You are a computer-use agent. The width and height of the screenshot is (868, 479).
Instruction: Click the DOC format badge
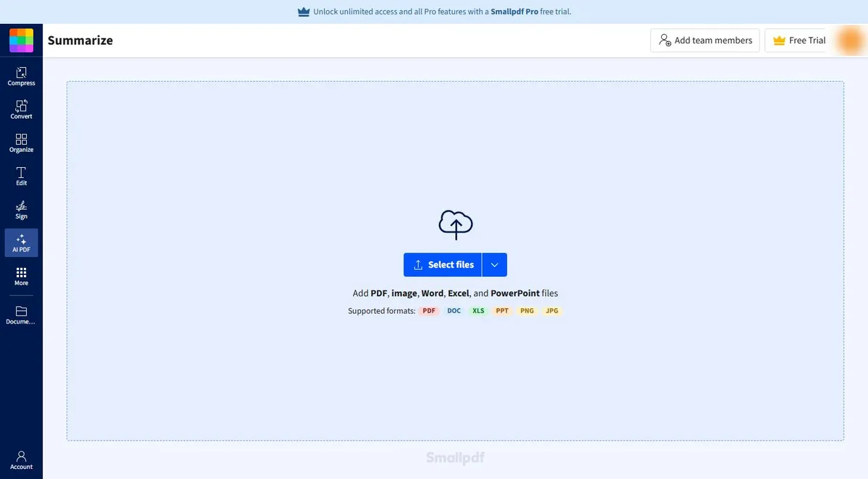[x=454, y=311]
